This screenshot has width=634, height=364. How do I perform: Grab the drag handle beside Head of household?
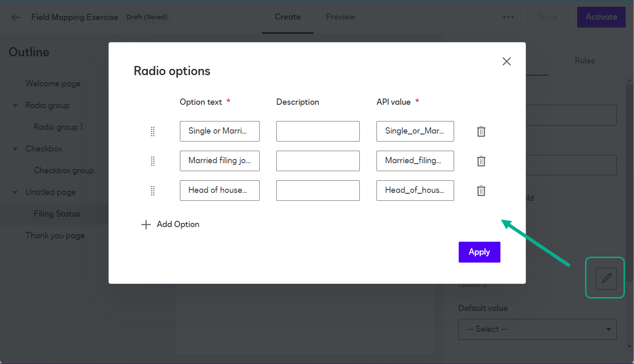pyautogui.click(x=153, y=191)
